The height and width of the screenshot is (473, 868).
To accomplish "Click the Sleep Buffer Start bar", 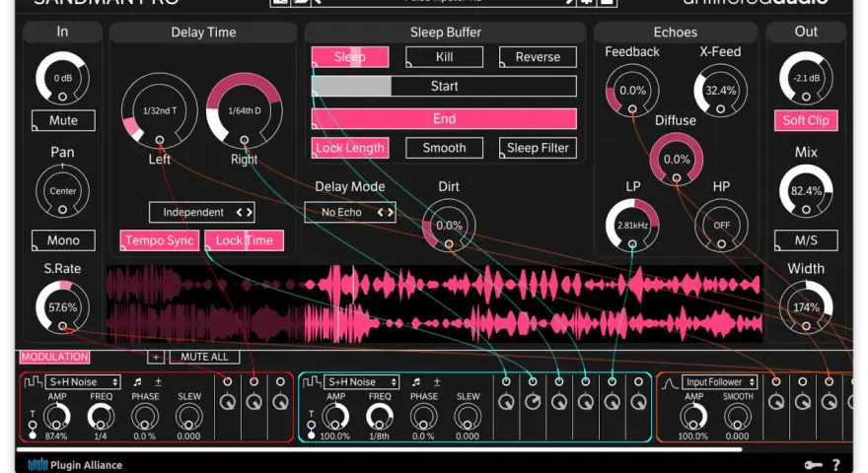I will (x=444, y=86).
